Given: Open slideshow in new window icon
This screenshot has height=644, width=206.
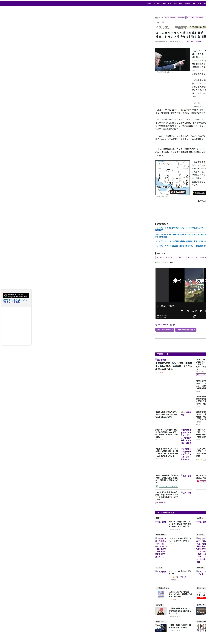Looking at the screenshot, I should click(195, 317).
